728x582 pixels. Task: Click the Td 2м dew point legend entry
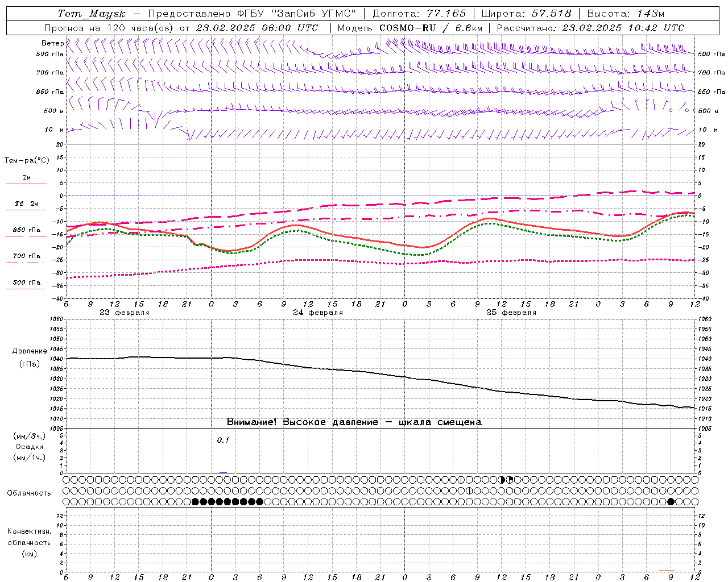click(x=26, y=203)
